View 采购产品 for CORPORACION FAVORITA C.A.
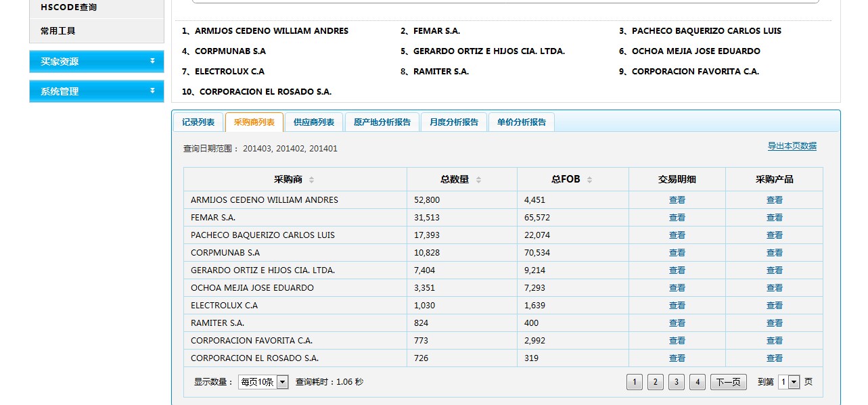The height and width of the screenshot is (405, 868). (775, 341)
